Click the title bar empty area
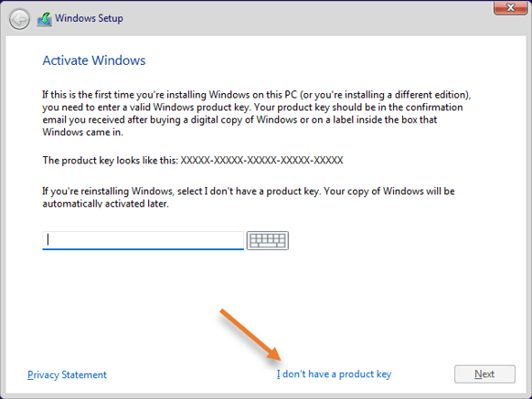532x399 pixels. (305, 18)
